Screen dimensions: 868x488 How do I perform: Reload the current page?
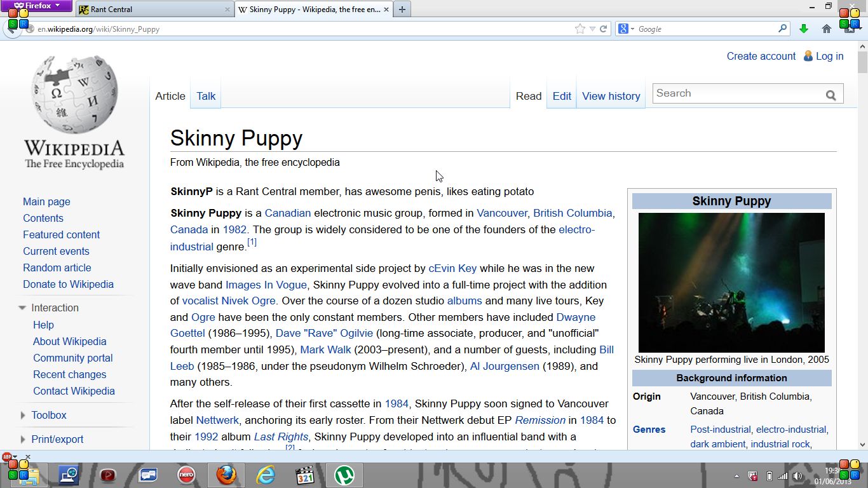pyautogui.click(x=603, y=29)
